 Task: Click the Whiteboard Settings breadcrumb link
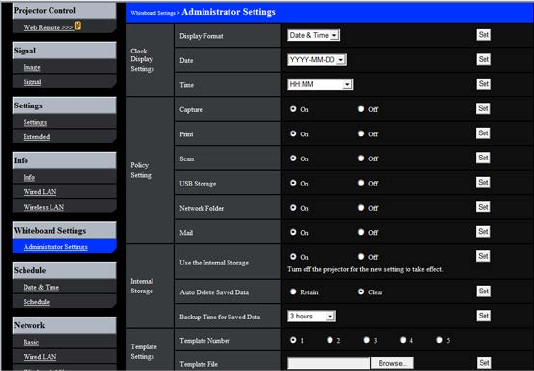coord(153,13)
